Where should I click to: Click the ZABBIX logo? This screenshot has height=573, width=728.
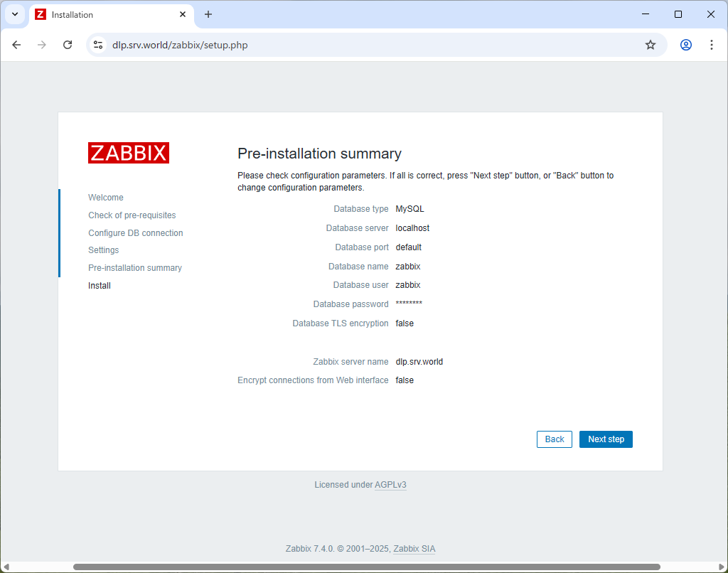(128, 152)
